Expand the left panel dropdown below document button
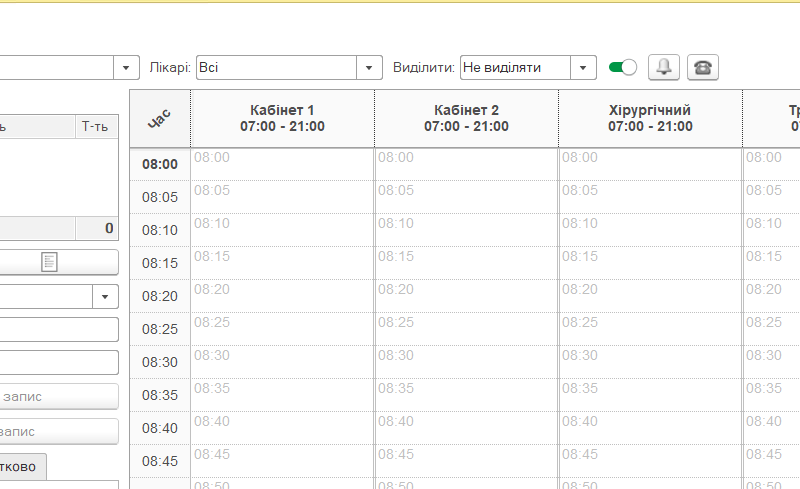 click(x=106, y=297)
